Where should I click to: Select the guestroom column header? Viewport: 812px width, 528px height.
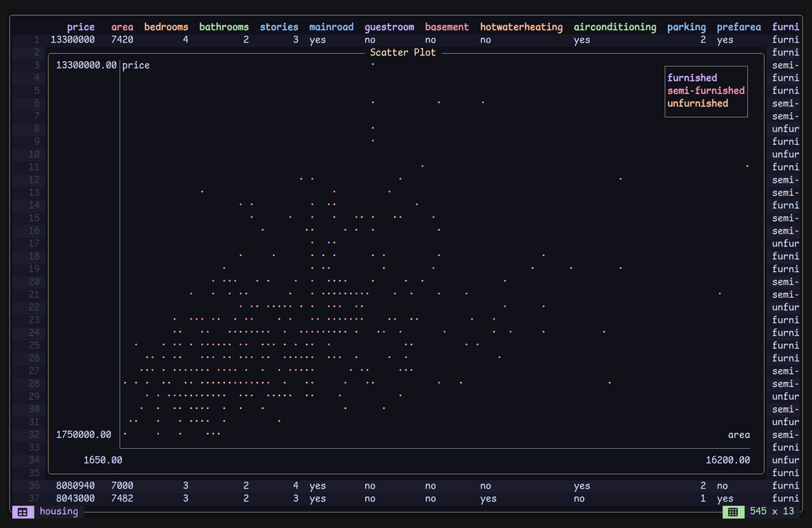tap(389, 27)
